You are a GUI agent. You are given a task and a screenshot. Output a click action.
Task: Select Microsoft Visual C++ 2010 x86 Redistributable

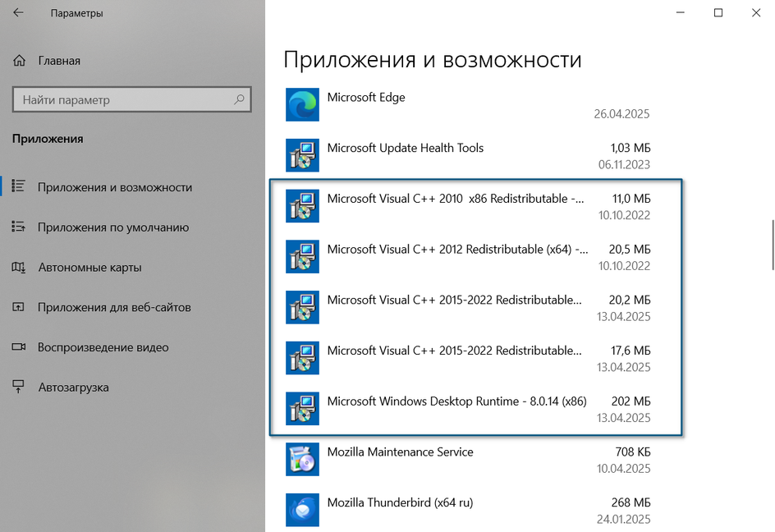coord(455,198)
